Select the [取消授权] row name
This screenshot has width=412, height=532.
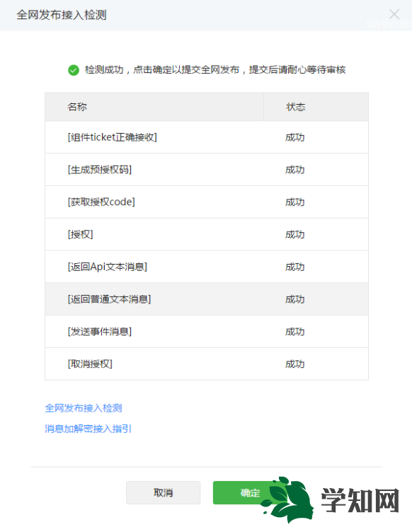90,364
